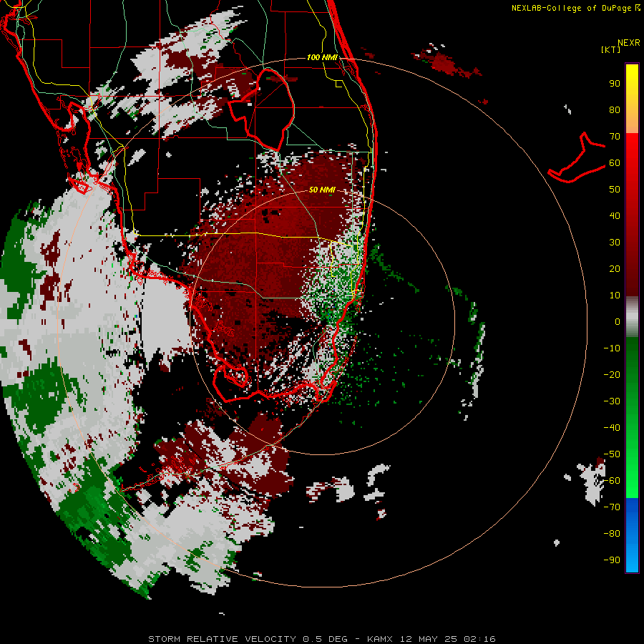Select the -10 value on the velocity scale

[612, 348]
